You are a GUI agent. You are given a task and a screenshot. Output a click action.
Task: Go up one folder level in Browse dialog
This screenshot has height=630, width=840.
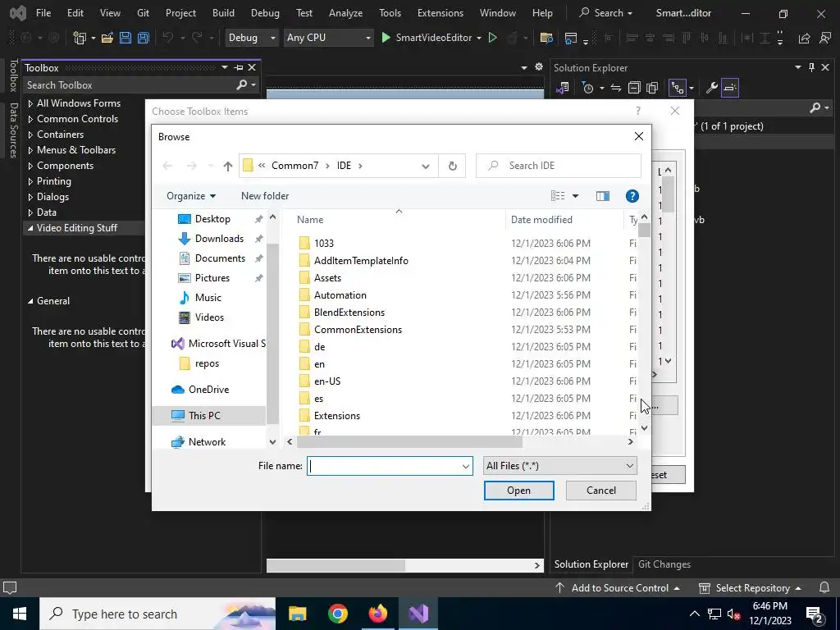point(228,166)
